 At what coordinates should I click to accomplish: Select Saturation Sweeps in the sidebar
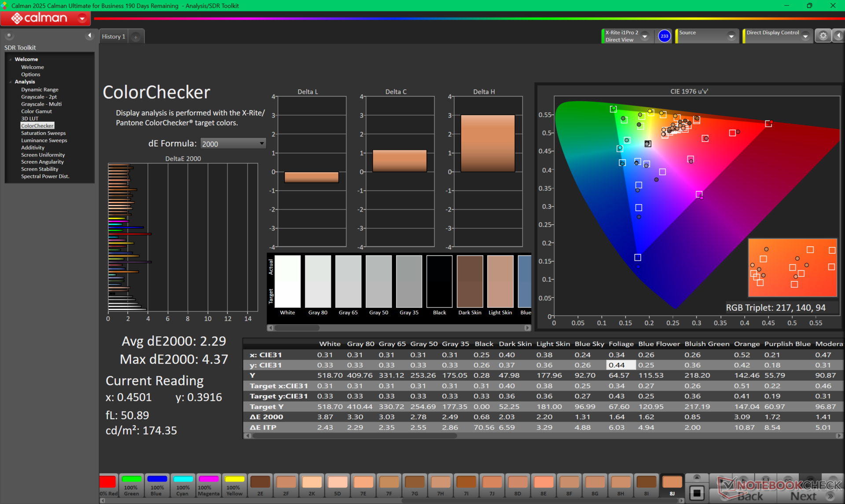click(x=43, y=133)
